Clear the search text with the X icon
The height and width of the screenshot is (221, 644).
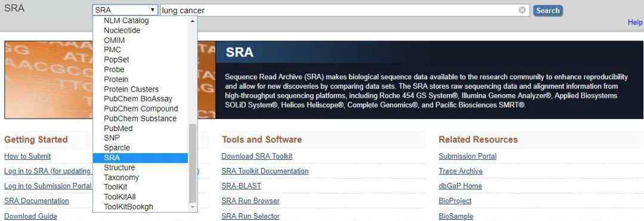tap(522, 10)
